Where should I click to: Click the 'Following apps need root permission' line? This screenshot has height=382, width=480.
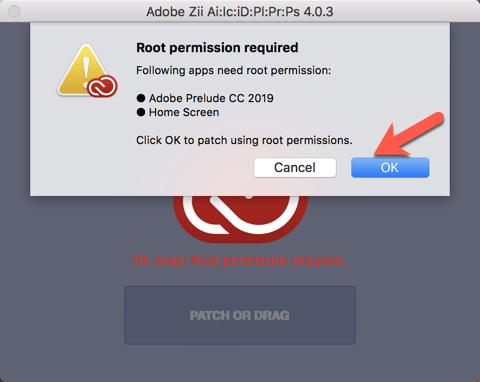233,71
